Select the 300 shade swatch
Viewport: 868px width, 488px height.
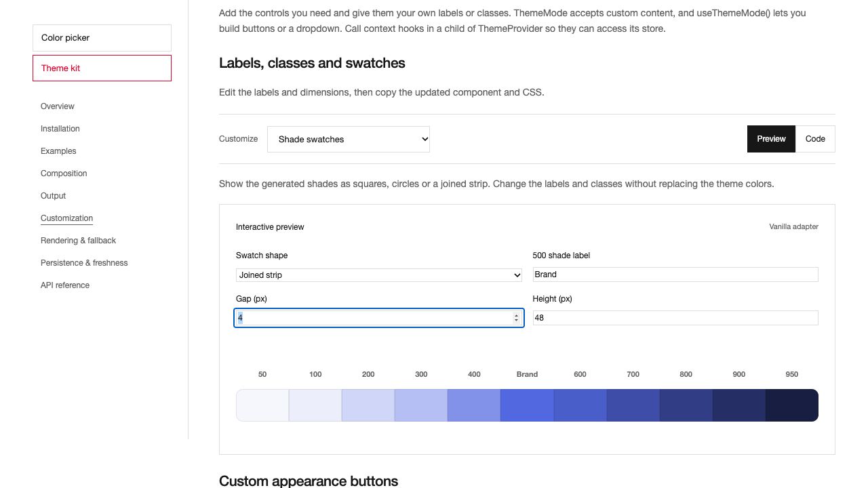click(x=421, y=405)
